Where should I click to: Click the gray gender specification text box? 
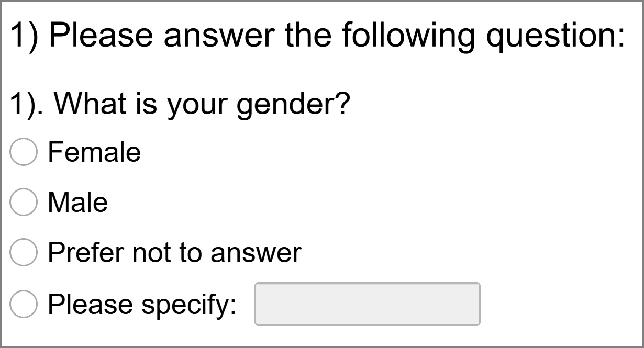point(367,304)
